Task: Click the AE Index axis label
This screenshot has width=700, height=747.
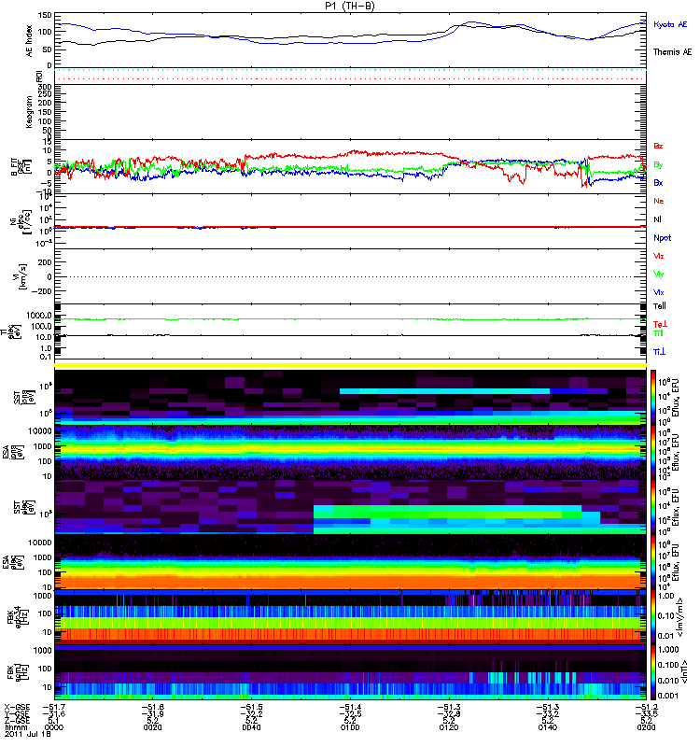Action: coord(30,41)
